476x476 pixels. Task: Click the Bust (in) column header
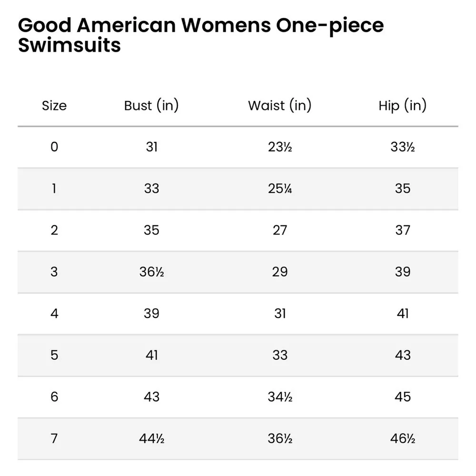[x=151, y=106]
